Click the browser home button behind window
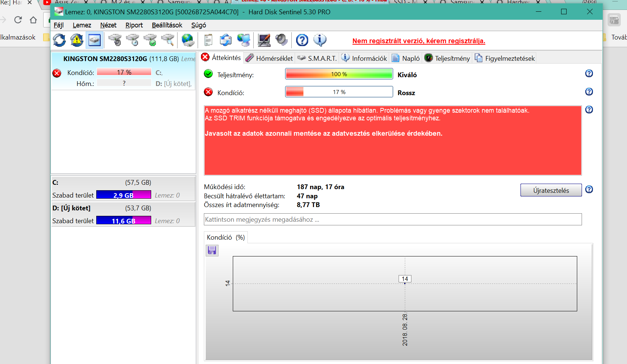Screen dimensions: 627x364 (33, 20)
